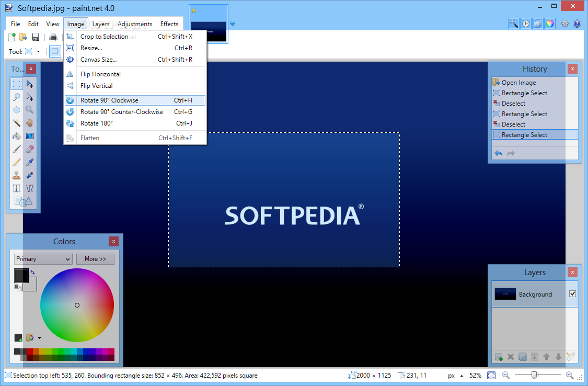Image resolution: width=588 pixels, height=386 pixels.
Task: Select the Magic Wand tool
Action: pyautogui.click(x=17, y=123)
